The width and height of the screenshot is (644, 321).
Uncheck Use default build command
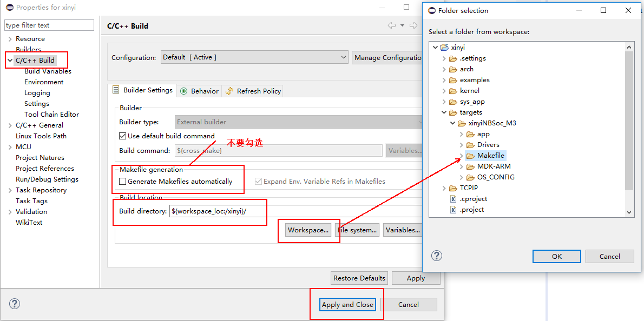pyautogui.click(x=122, y=136)
